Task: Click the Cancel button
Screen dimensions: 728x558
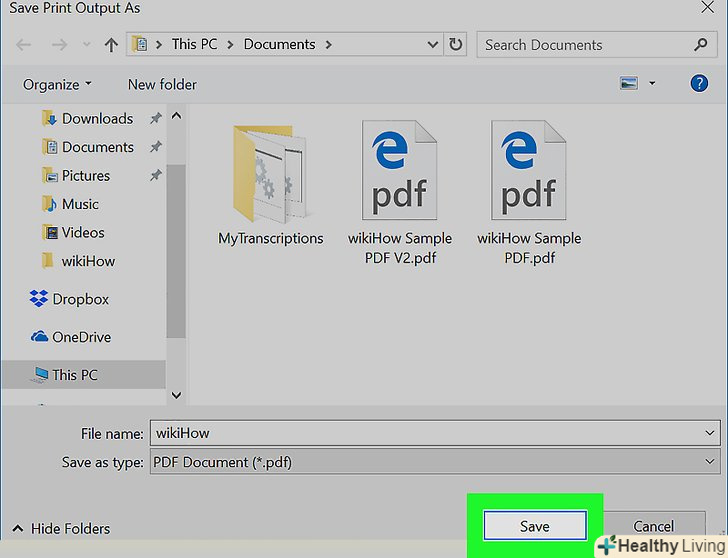Action: [653, 526]
